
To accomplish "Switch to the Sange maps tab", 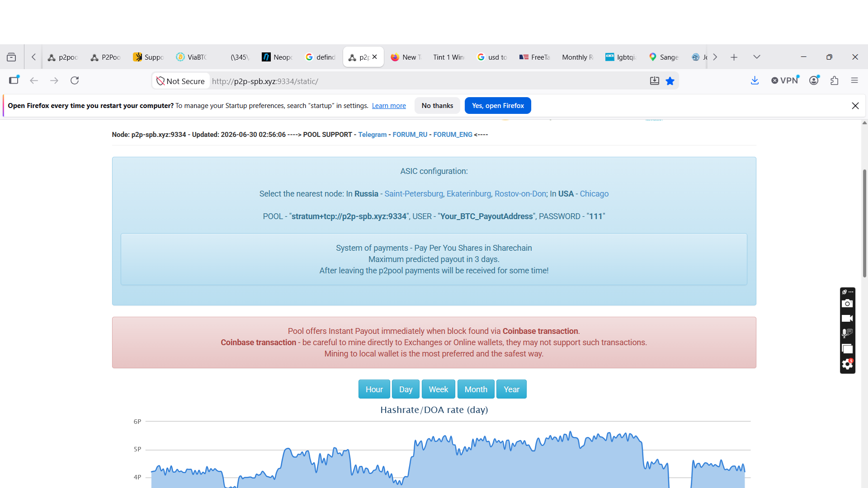I will (663, 57).
